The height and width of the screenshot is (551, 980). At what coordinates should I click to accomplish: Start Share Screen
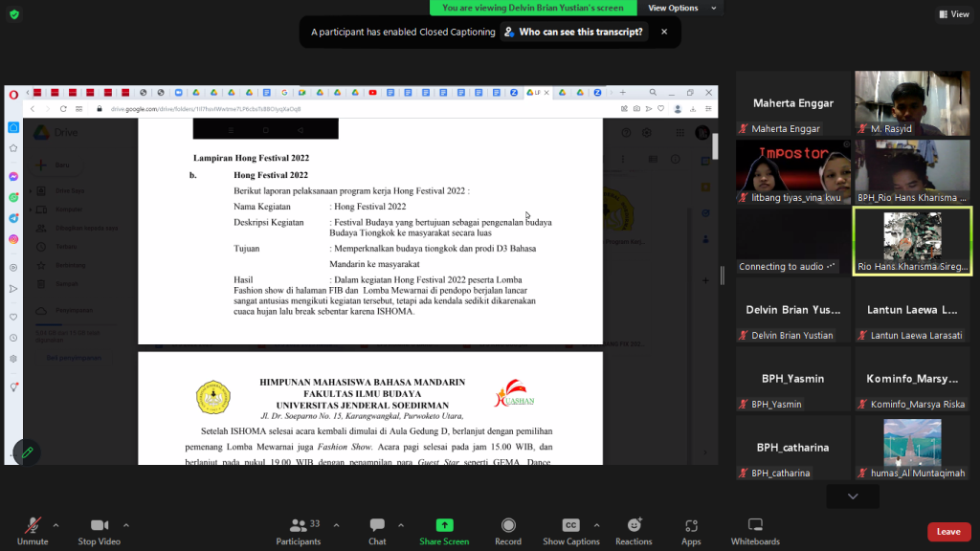(444, 532)
